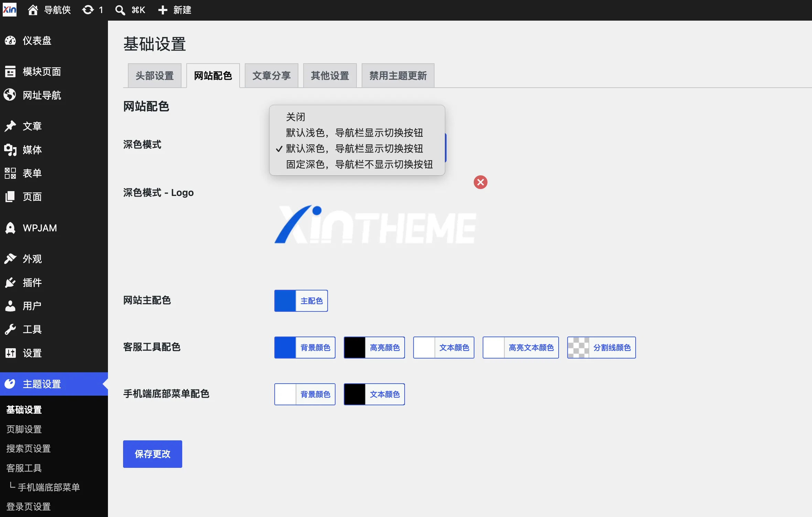Open the white 客服工具 文本颜色 swatch

(x=424, y=348)
